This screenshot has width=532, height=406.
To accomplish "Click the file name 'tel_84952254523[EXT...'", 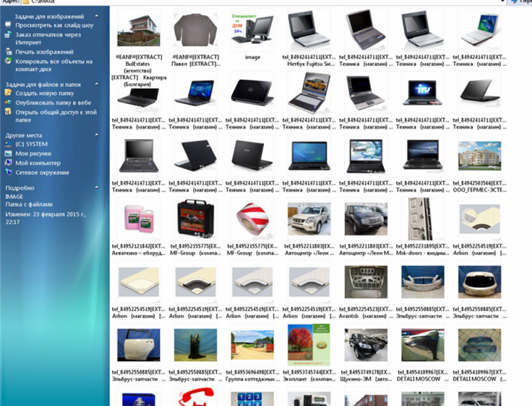I will click(x=366, y=309).
